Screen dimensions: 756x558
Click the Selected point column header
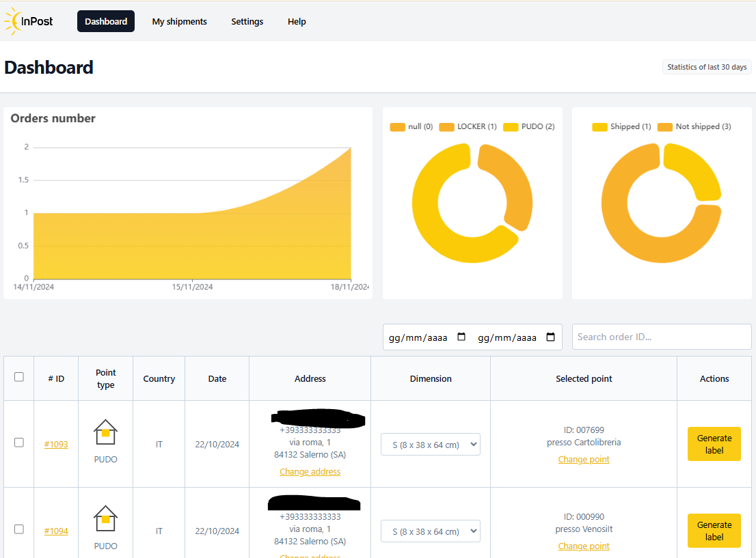(x=584, y=379)
